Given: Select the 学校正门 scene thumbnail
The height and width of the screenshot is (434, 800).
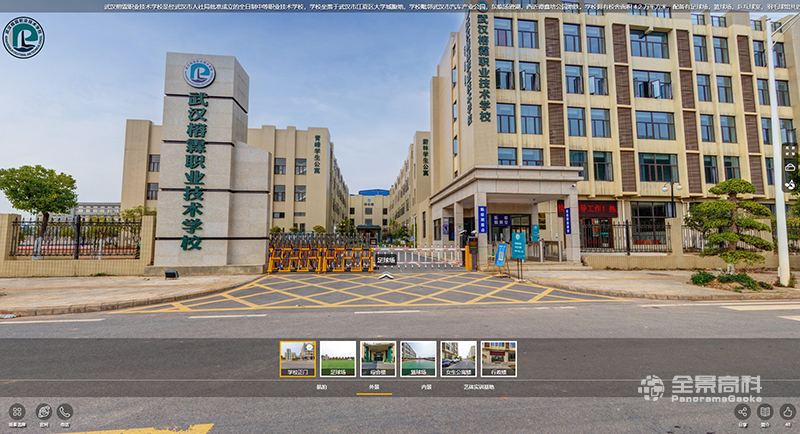Looking at the screenshot, I should [x=297, y=359].
